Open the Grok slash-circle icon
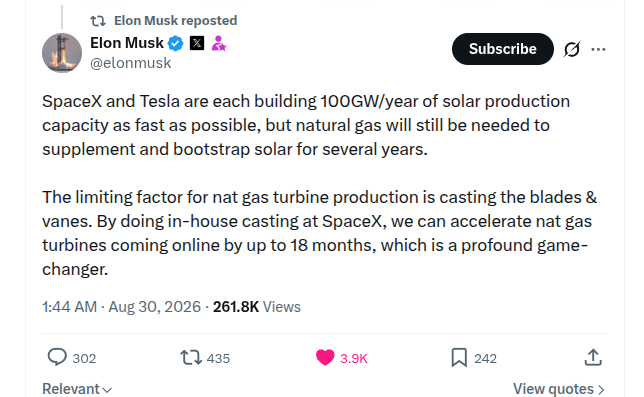 tap(572, 49)
